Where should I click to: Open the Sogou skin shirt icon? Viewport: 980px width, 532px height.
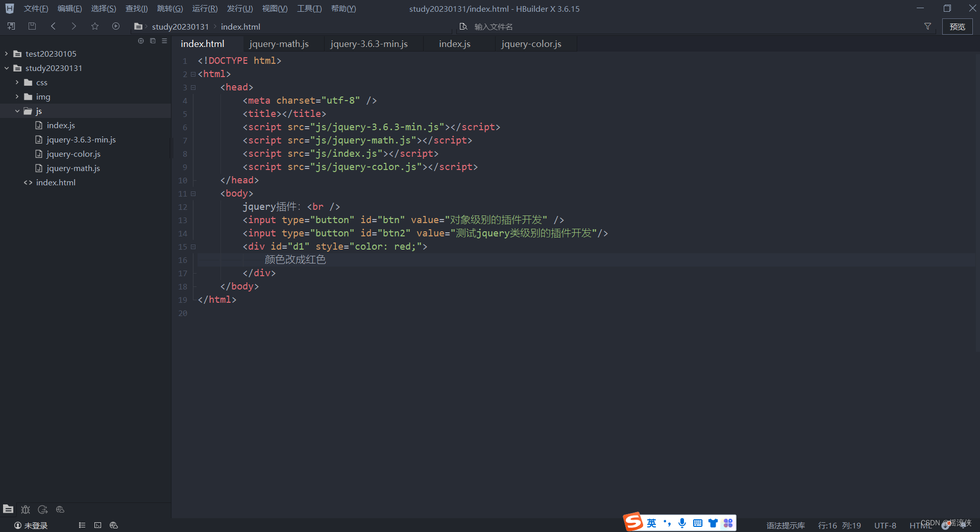713,523
